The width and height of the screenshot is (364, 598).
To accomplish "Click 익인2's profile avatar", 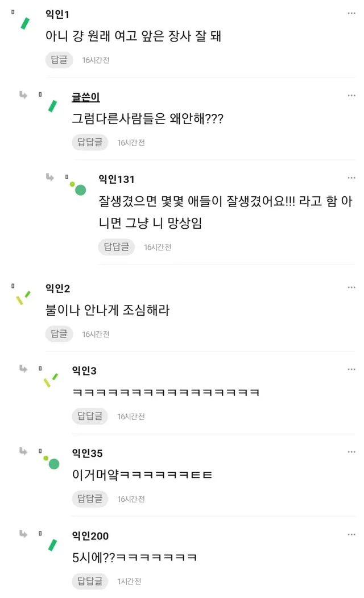I will pos(23,298).
